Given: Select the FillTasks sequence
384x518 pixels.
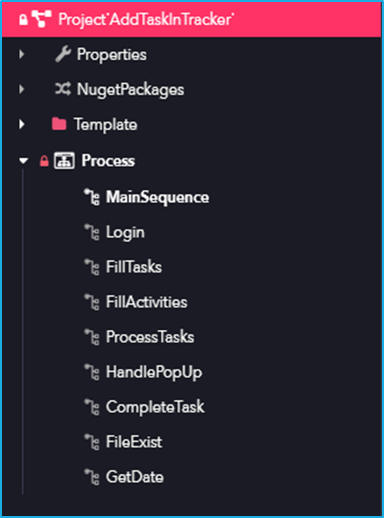Looking at the screenshot, I should tap(134, 267).
